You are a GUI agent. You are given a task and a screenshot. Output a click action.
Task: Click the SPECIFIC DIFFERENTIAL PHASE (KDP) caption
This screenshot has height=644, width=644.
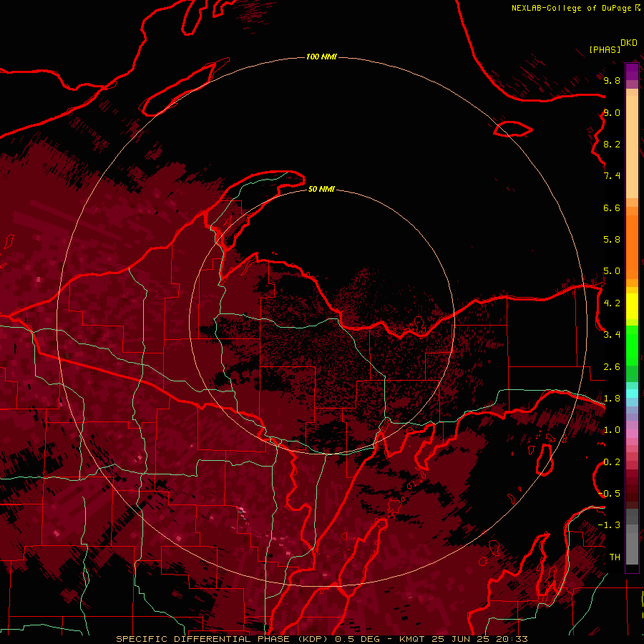click(223, 639)
